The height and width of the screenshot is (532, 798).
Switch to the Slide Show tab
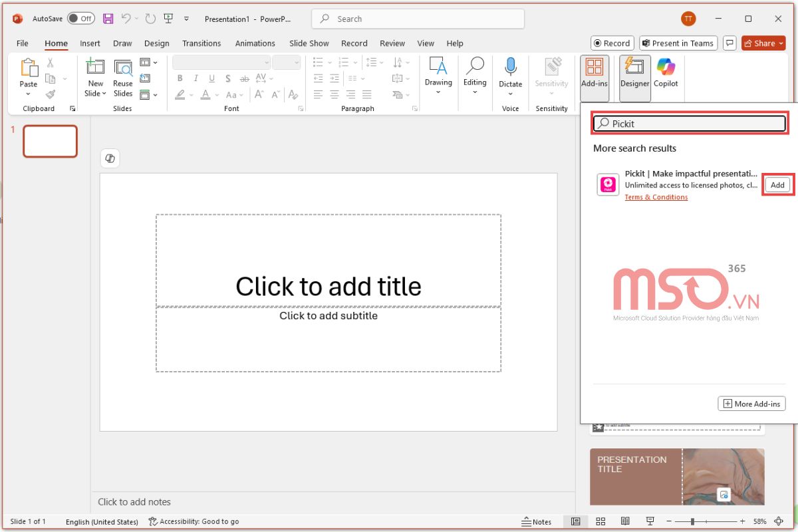point(309,43)
